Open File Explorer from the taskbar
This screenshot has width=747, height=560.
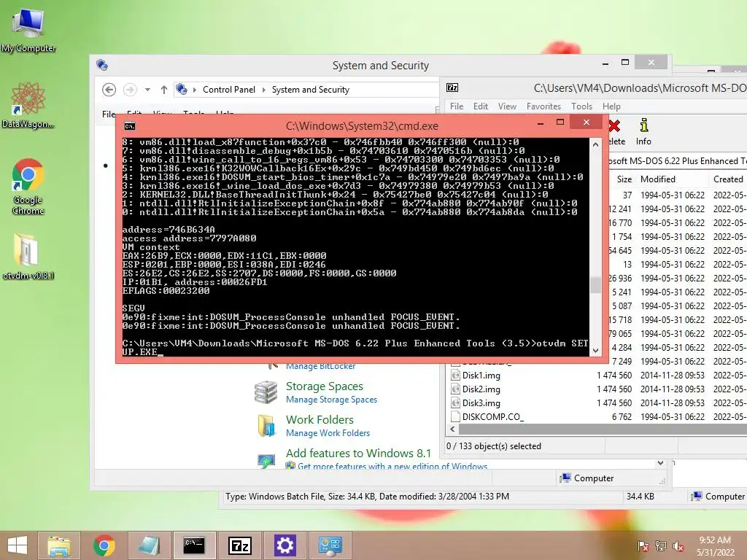click(x=59, y=545)
